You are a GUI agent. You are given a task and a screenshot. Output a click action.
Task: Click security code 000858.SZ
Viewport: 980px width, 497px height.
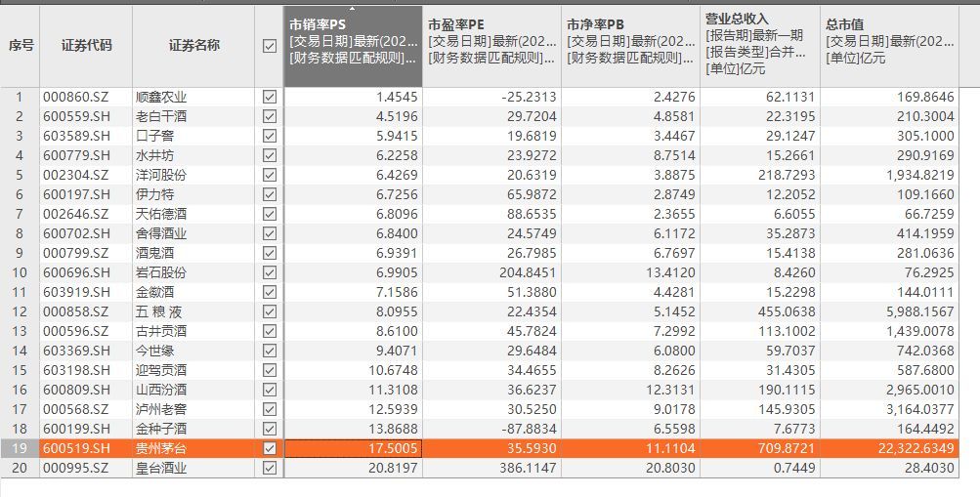coord(75,311)
